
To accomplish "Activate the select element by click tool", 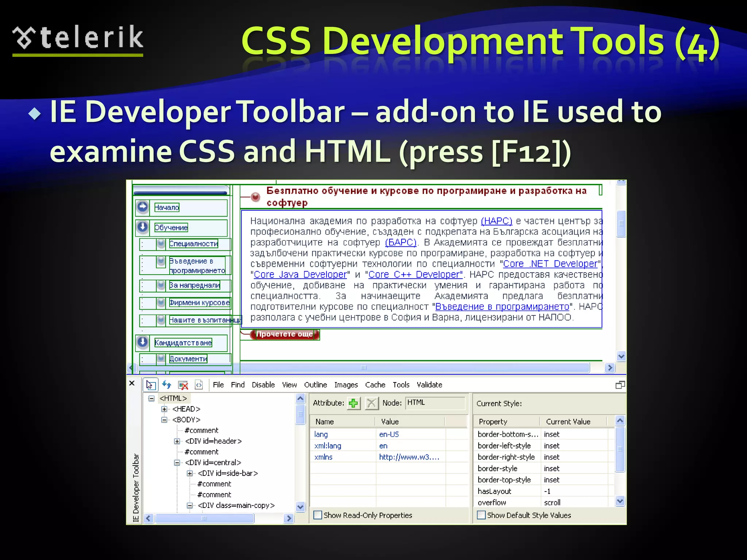I will [151, 385].
